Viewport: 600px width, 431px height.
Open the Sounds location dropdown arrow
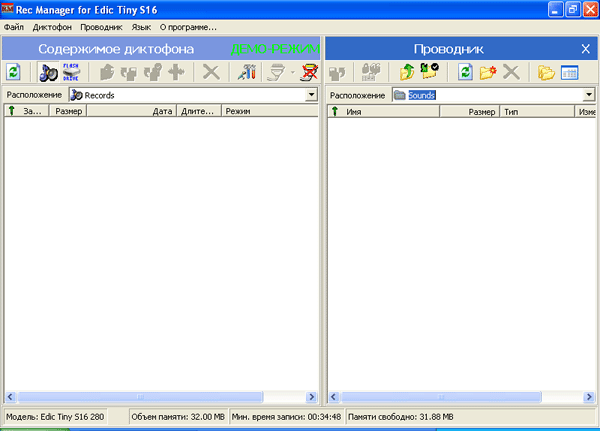coord(589,95)
